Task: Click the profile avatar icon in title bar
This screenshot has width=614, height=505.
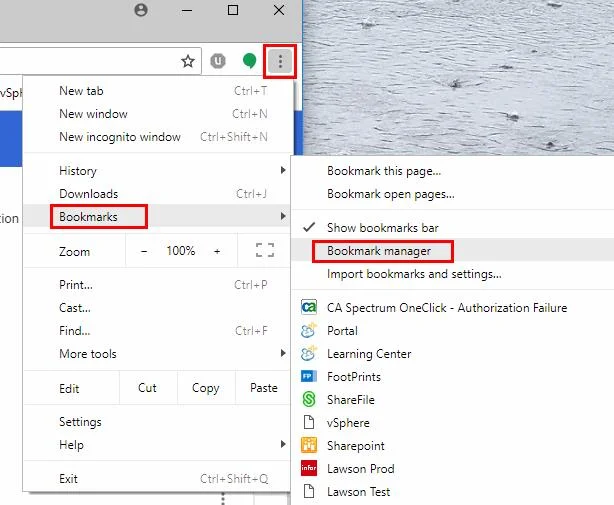Action: pos(141,10)
